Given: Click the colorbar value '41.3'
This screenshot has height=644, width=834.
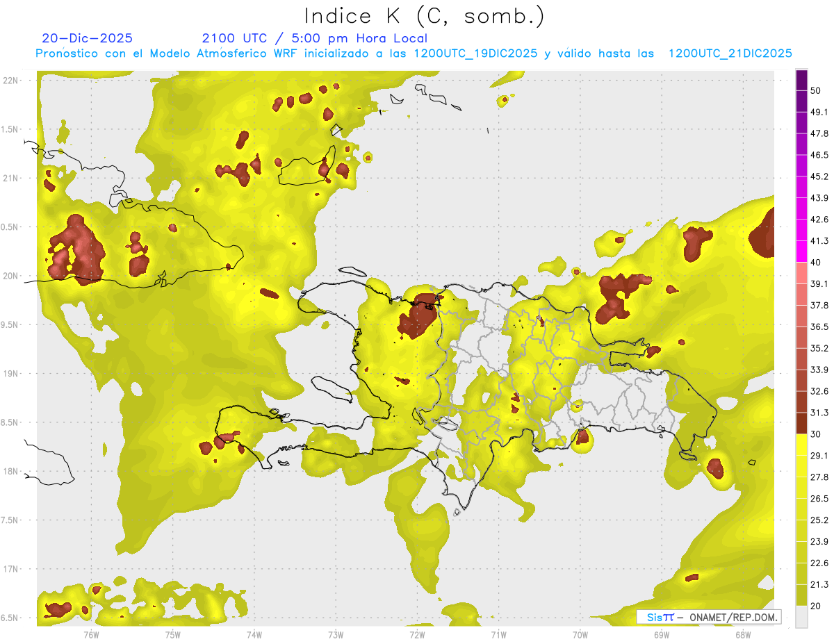Looking at the screenshot, I should pyautogui.click(x=819, y=241).
